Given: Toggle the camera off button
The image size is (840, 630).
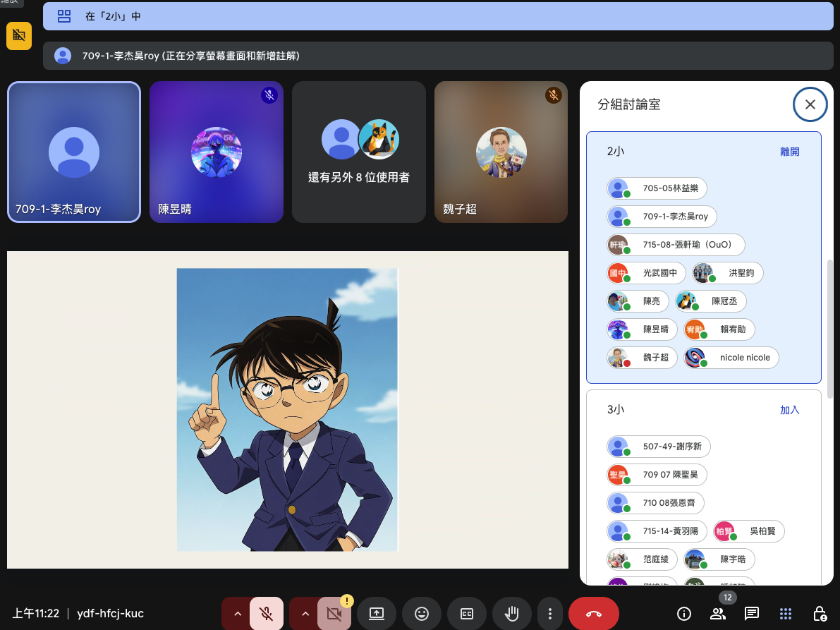Looking at the screenshot, I should point(334,613).
